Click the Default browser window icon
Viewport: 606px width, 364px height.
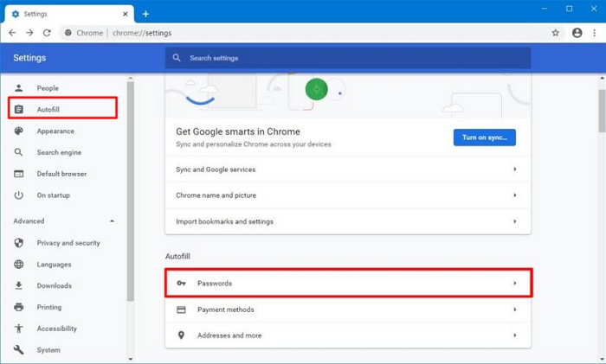click(x=18, y=174)
